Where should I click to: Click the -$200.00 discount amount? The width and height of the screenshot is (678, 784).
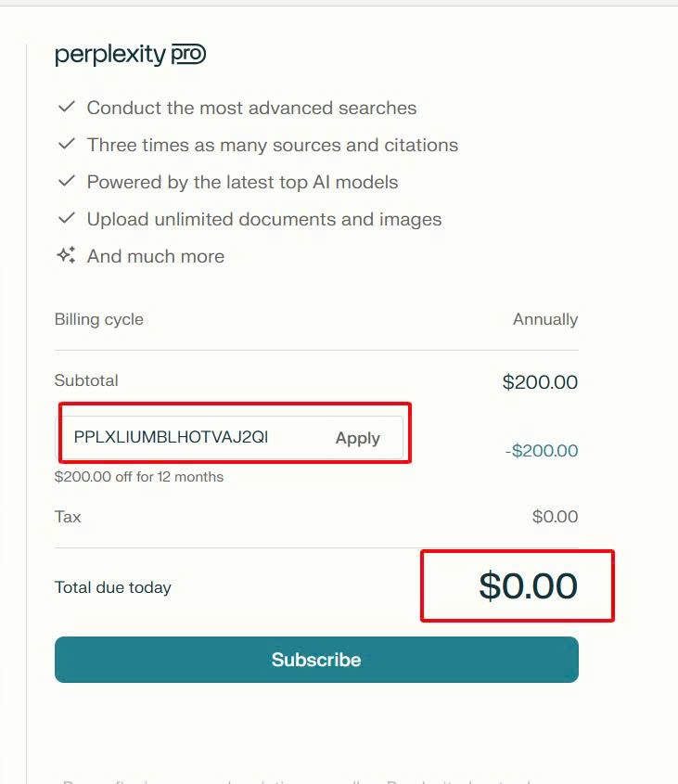click(541, 451)
